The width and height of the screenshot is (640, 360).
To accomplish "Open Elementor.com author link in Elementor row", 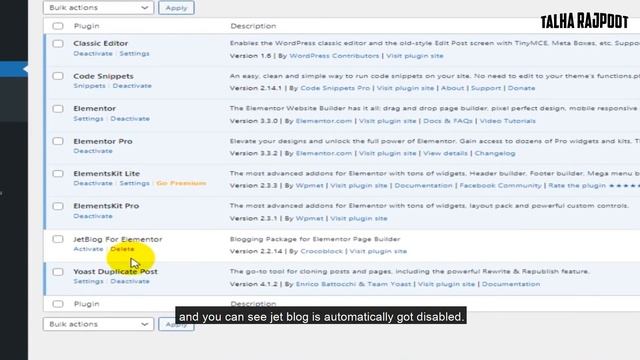I will pos(324,121).
